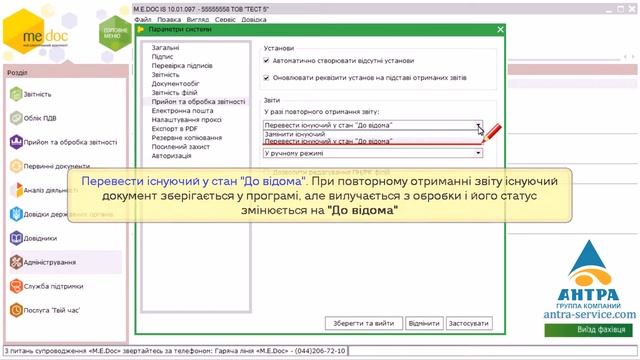
Task: Open the Сервіс menu
Action: (x=225, y=20)
